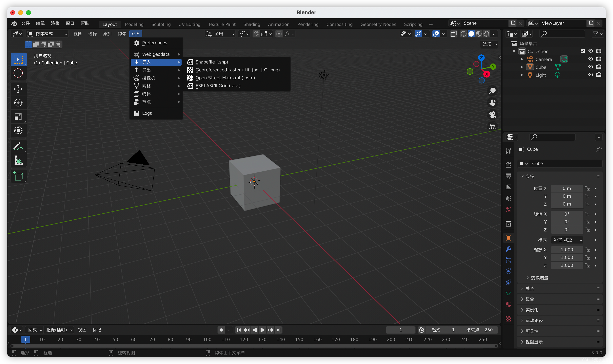
Task: Disable Light render camera icon
Action: 599,75
